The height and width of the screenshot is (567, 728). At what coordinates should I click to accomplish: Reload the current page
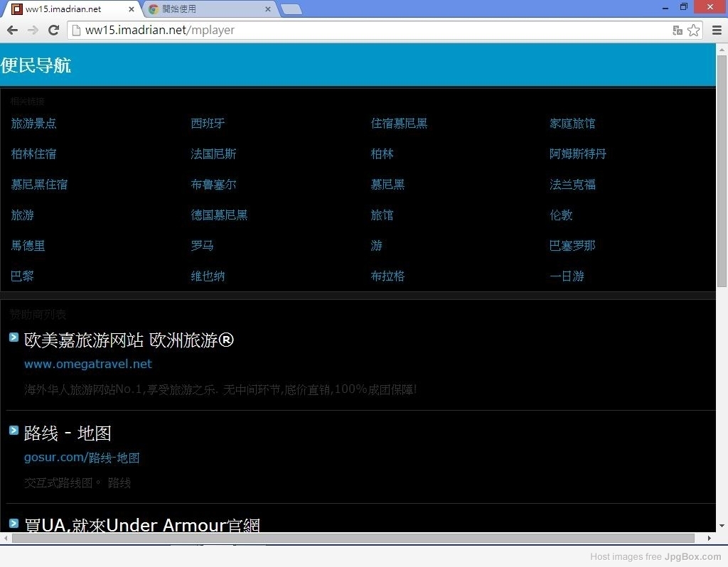pos(53,30)
